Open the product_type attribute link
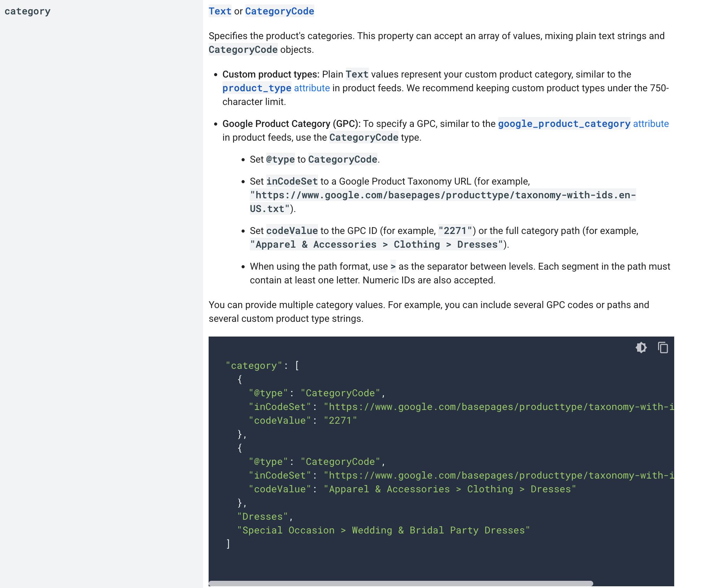The width and height of the screenshot is (702, 588). pyautogui.click(x=276, y=88)
